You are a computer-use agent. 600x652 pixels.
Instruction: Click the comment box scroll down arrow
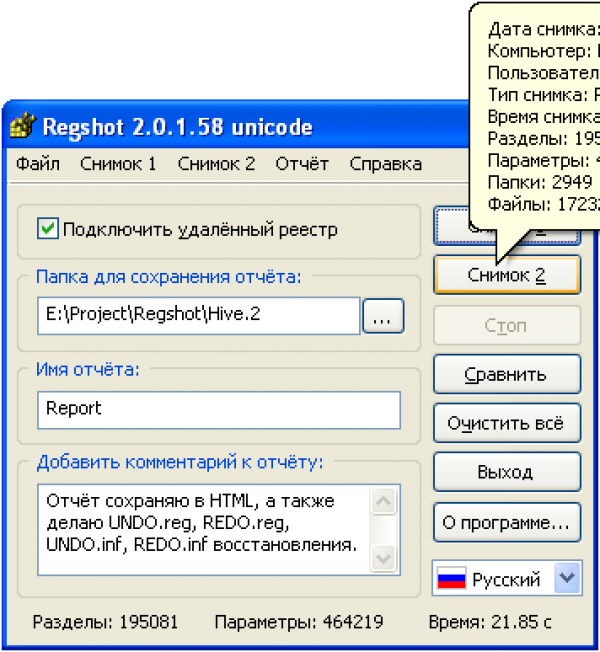(383, 558)
